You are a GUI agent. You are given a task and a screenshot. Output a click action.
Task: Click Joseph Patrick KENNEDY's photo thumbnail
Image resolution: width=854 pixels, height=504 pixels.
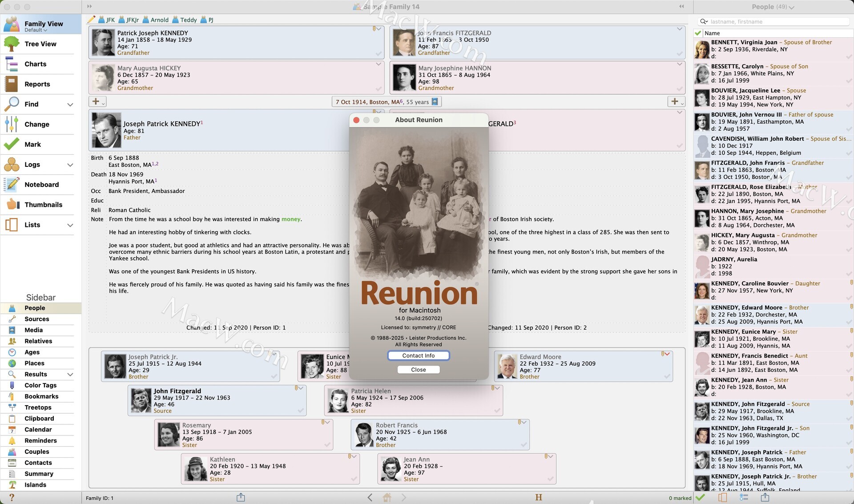coord(106,130)
